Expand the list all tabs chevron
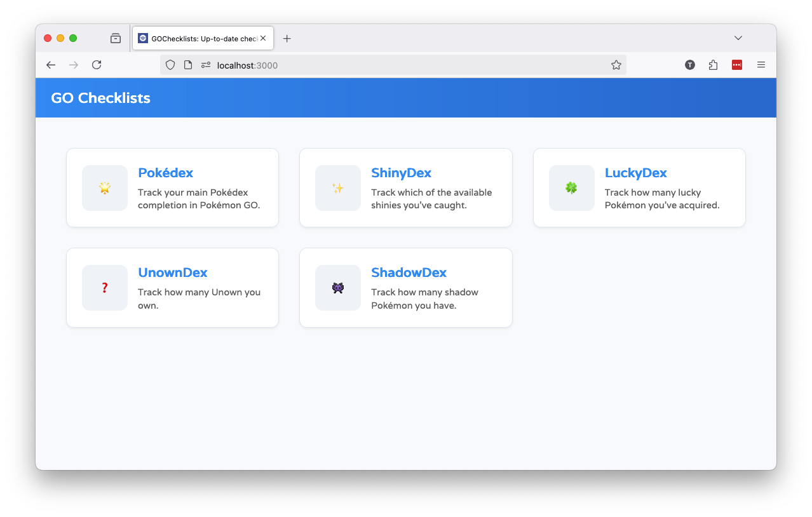Image resolution: width=812 pixels, height=517 pixels. coord(738,38)
